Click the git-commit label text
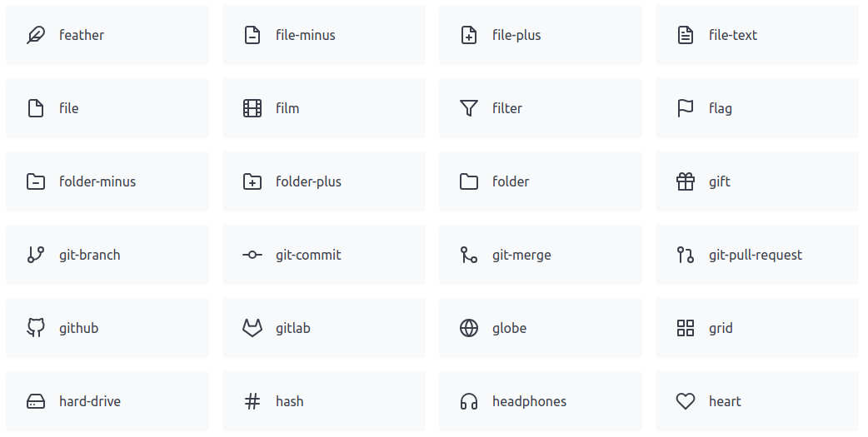 308,255
